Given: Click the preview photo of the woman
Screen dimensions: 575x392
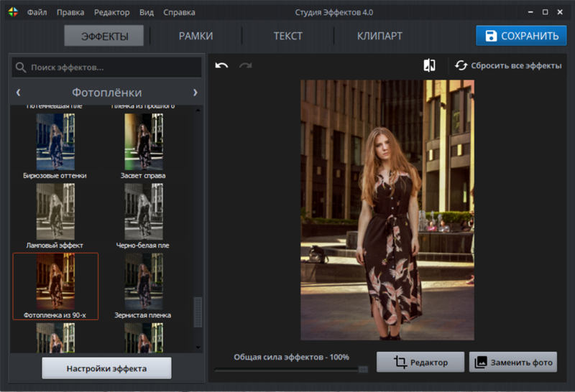Looking at the screenshot, I should tap(387, 210).
